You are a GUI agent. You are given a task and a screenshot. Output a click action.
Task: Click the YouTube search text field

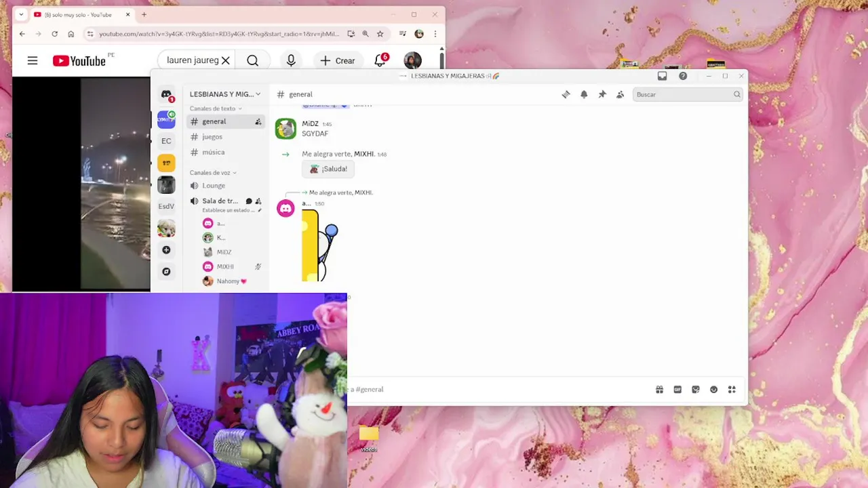click(193, 60)
